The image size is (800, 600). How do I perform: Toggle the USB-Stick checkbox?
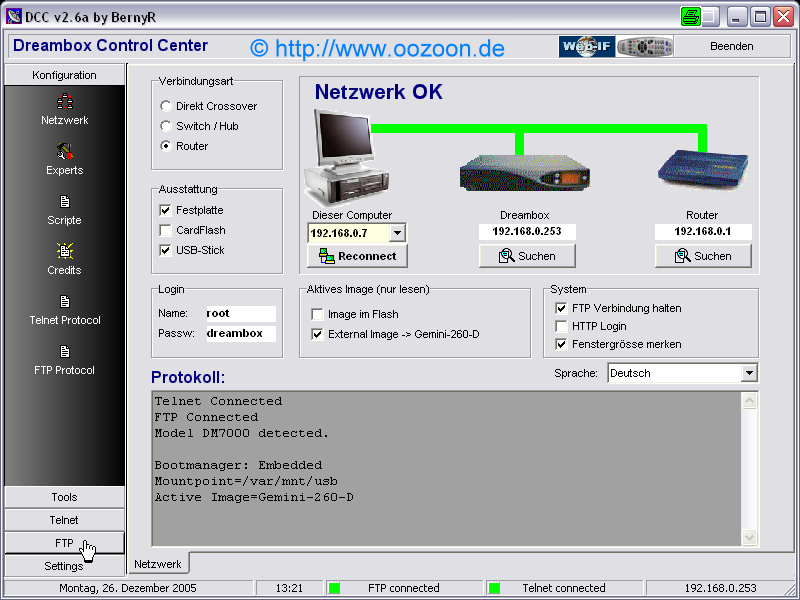pyautogui.click(x=165, y=250)
